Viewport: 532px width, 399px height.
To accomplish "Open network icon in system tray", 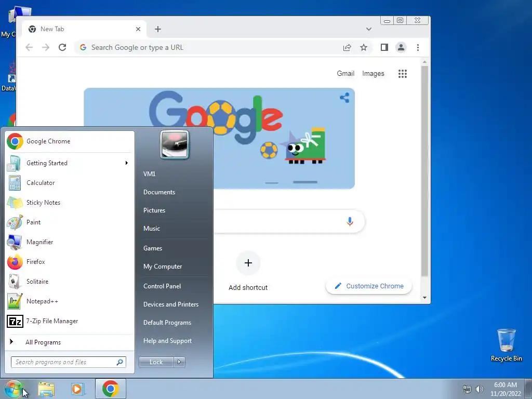I will pyautogui.click(x=467, y=389).
